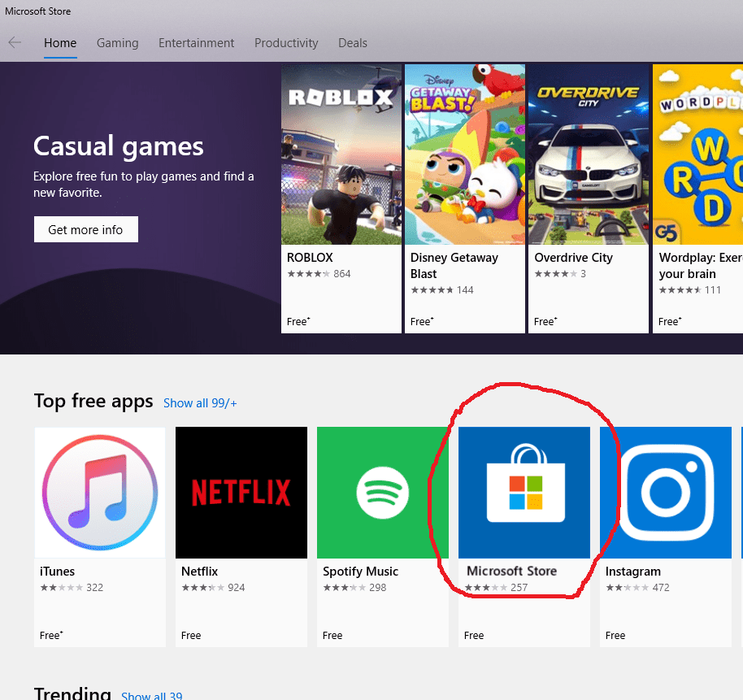Click the Overdrive City title
743x700 pixels.
click(x=573, y=258)
